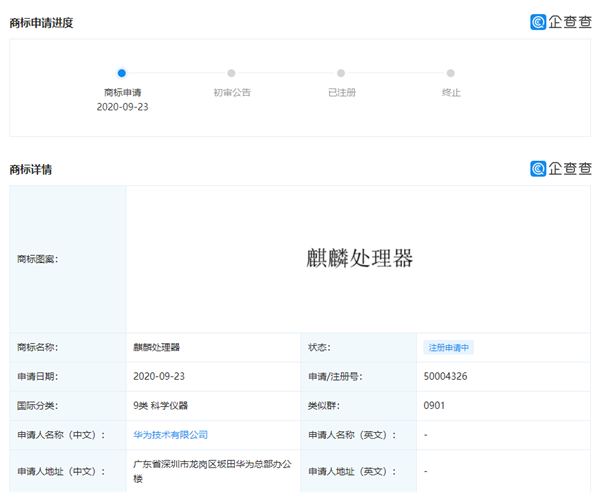Click the 终止 step label
The image size is (600, 493).
(x=451, y=93)
